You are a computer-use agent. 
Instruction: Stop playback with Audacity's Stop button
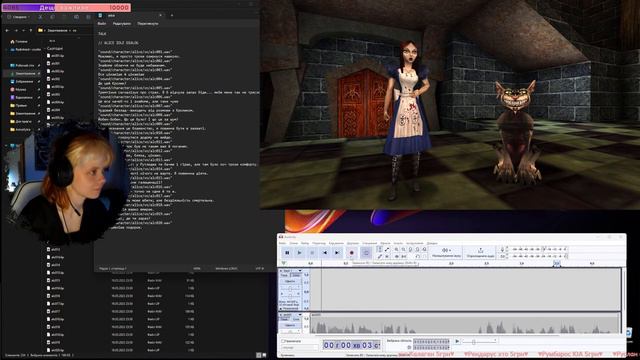(x=312, y=253)
